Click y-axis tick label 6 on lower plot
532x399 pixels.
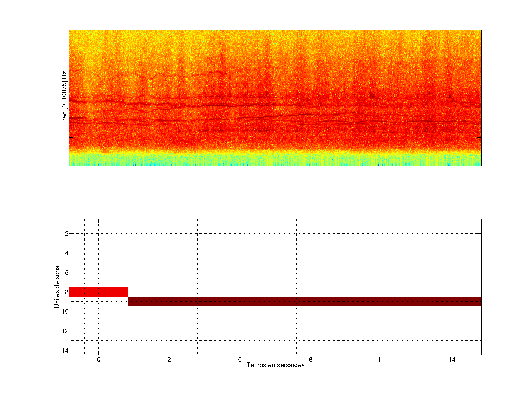coord(67,273)
